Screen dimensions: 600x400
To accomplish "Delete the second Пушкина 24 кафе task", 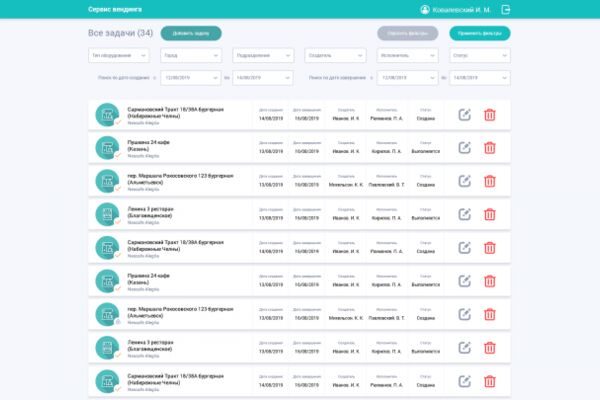I will point(490,281).
